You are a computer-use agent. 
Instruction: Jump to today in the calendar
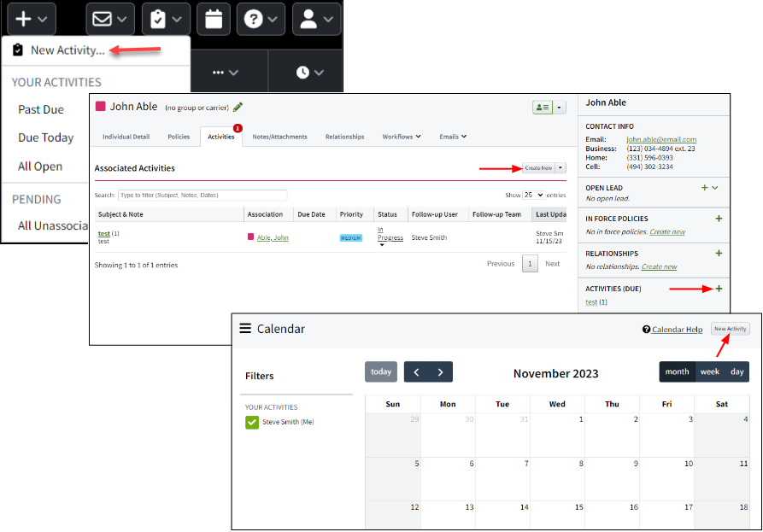[381, 372]
